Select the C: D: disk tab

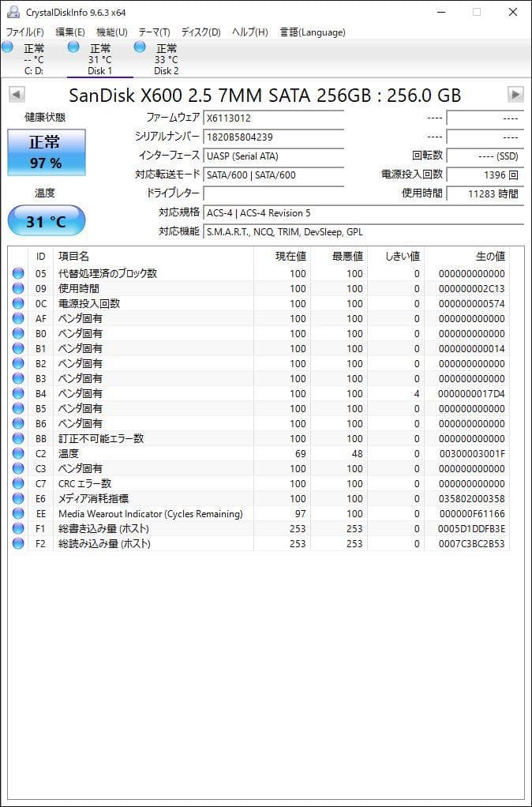pyautogui.click(x=33, y=59)
